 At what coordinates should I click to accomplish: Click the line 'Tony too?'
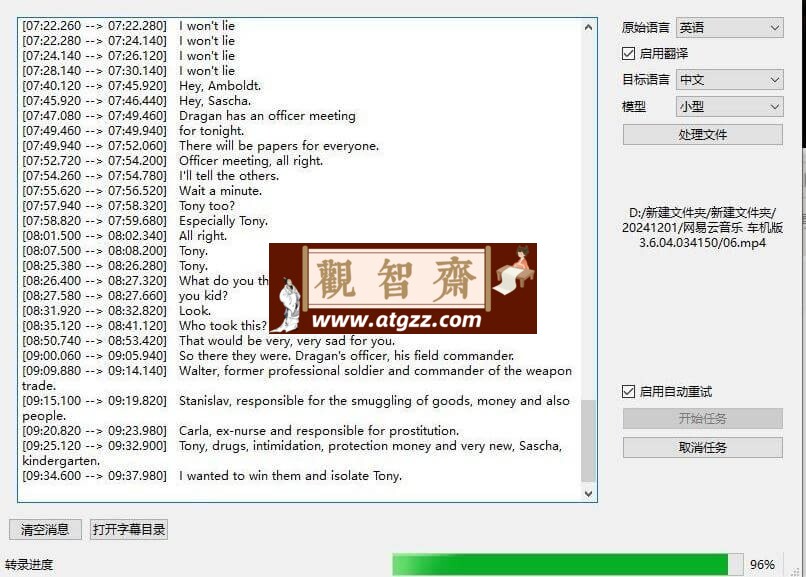[207, 206]
